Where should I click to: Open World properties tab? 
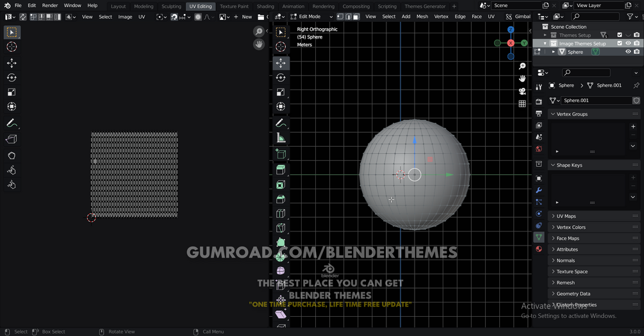click(539, 149)
